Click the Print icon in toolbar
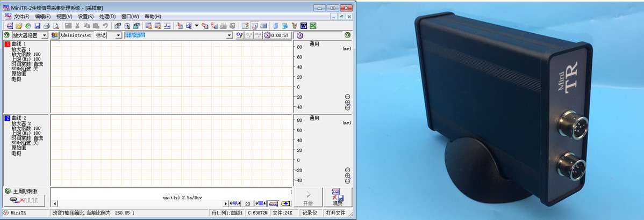The height and width of the screenshot is (220, 644). tap(46, 26)
